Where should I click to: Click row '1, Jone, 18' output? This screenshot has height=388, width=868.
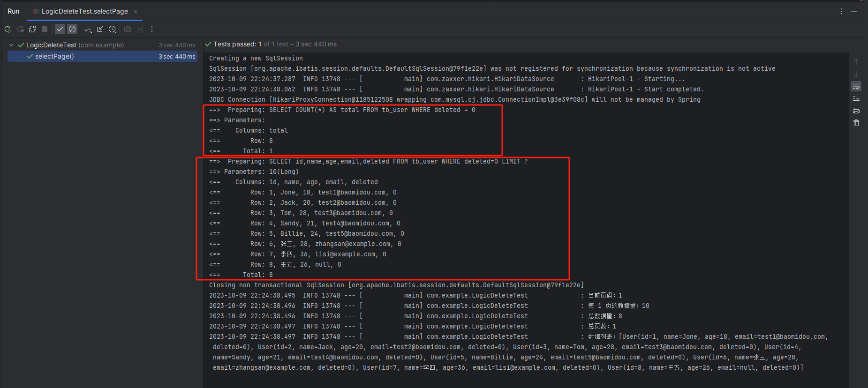tap(303, 192)
